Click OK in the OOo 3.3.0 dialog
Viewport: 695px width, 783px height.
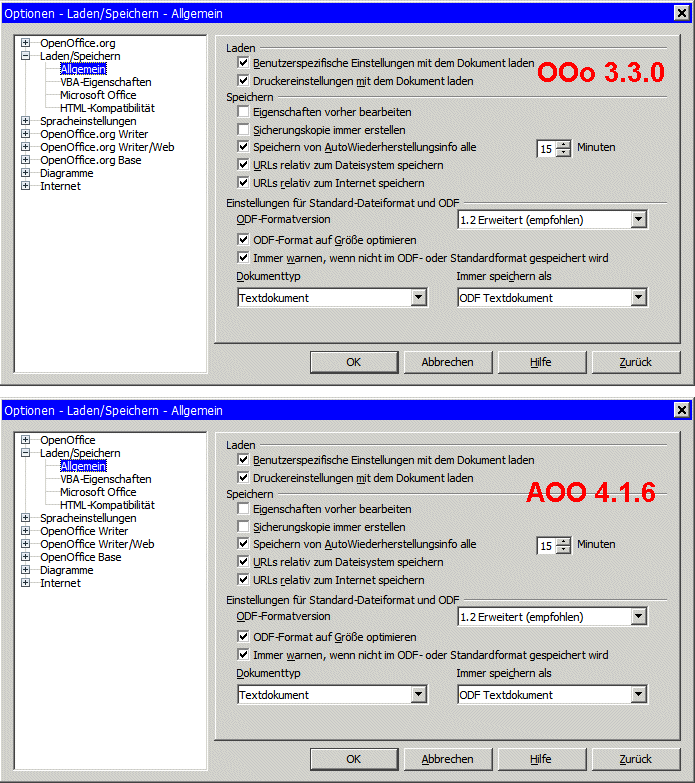tap(353, 362)
